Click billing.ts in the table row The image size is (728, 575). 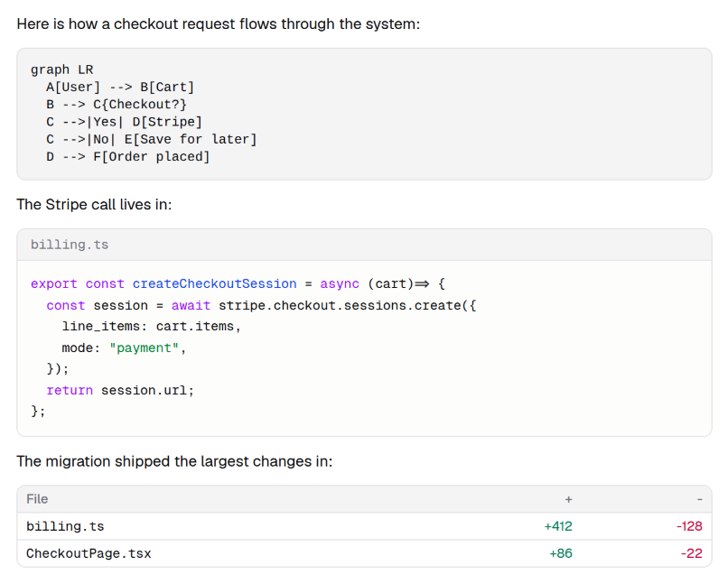coord(65,526)
